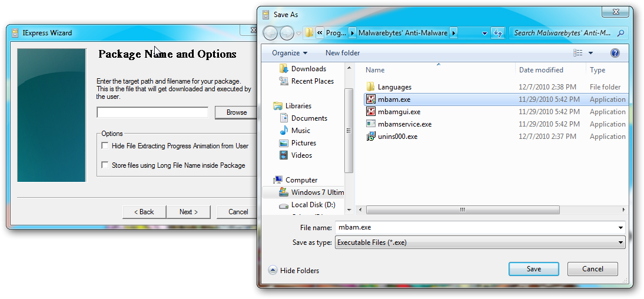
Task: Click the search magnifier icon
Action: (x=620, y=33)
